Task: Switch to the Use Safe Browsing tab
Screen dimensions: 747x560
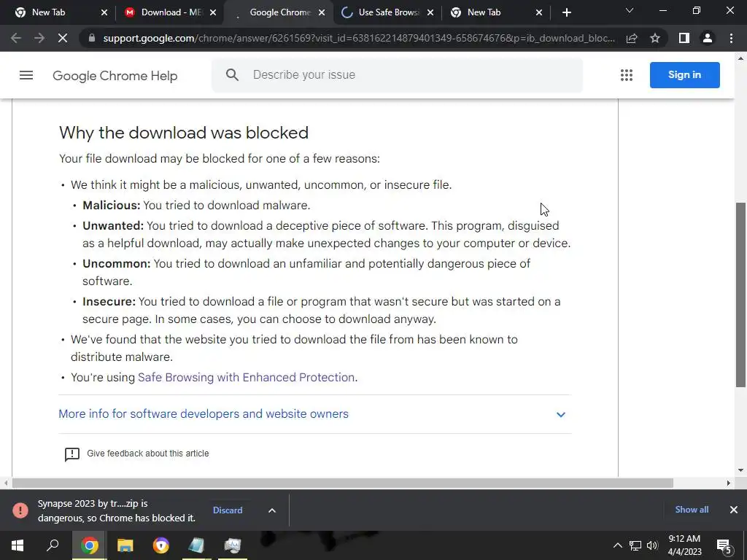Action: click(388, 12)
